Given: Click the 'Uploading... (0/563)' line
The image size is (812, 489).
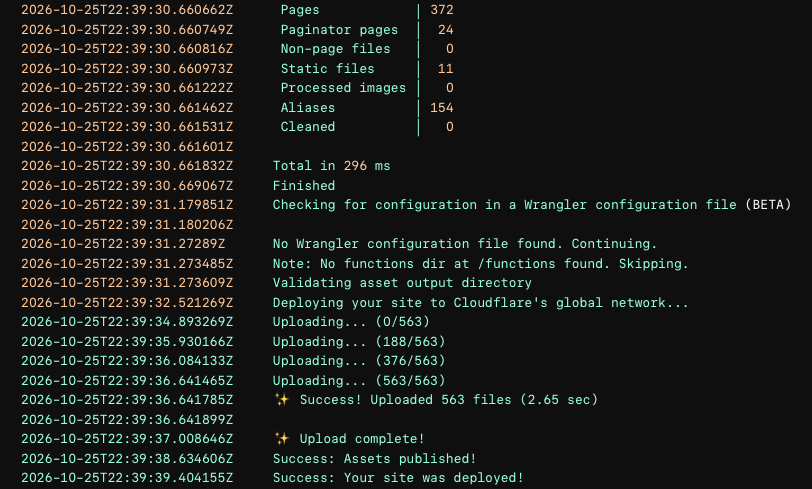Looking at the screenshot, I should pos(351,322).
